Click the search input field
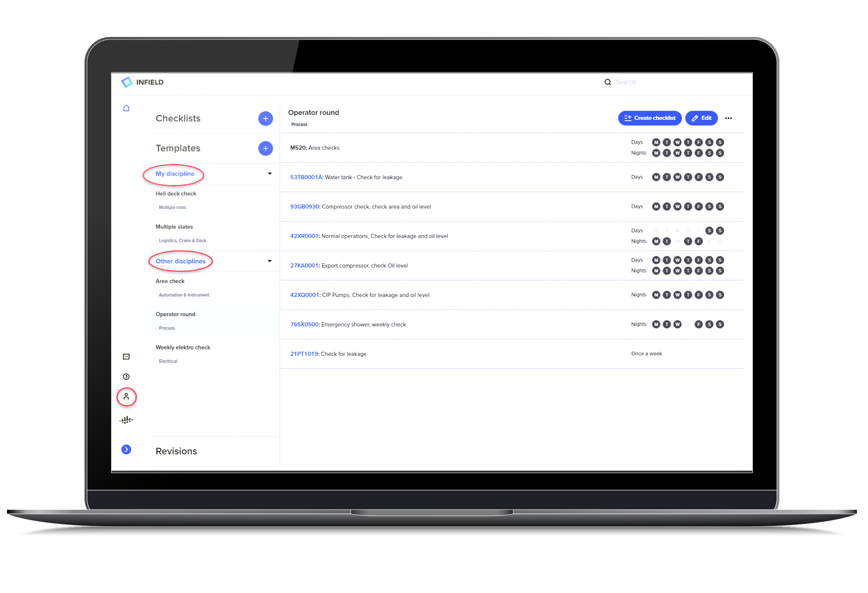Image resolution: width=868 pixels, height=593 pixels. 665,82
